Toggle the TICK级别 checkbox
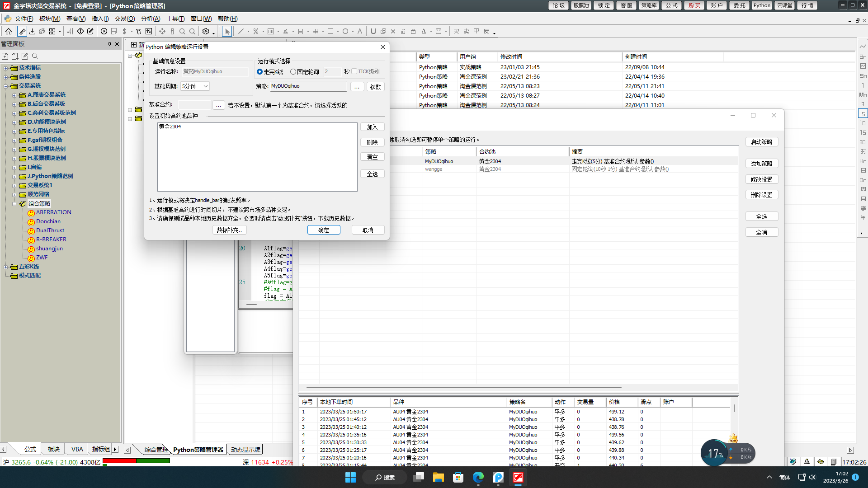The height and width of the screenshot is (488, 868). click(x=354, y=71)
